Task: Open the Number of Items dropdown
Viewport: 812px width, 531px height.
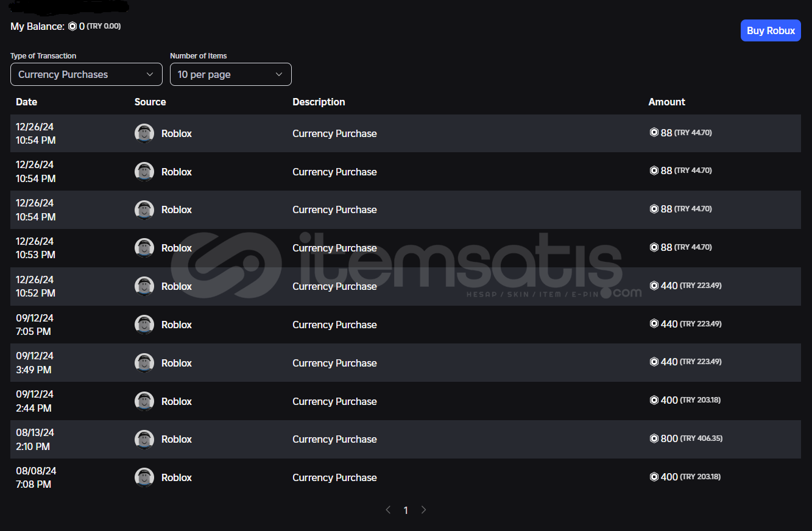Action: [x=231, y=74]
